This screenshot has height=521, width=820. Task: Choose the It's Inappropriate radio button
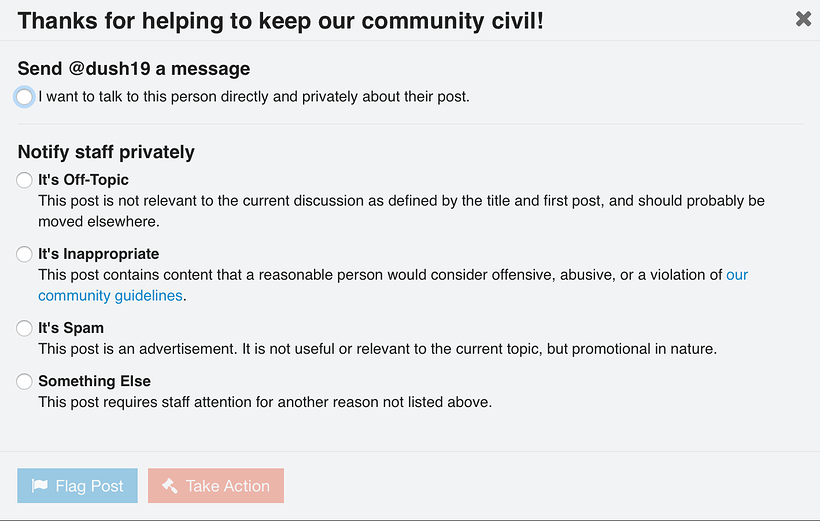click(x=25, y=255)
